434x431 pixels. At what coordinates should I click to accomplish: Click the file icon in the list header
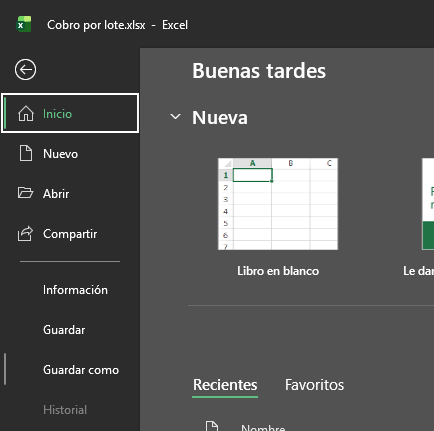pos(212,426)
